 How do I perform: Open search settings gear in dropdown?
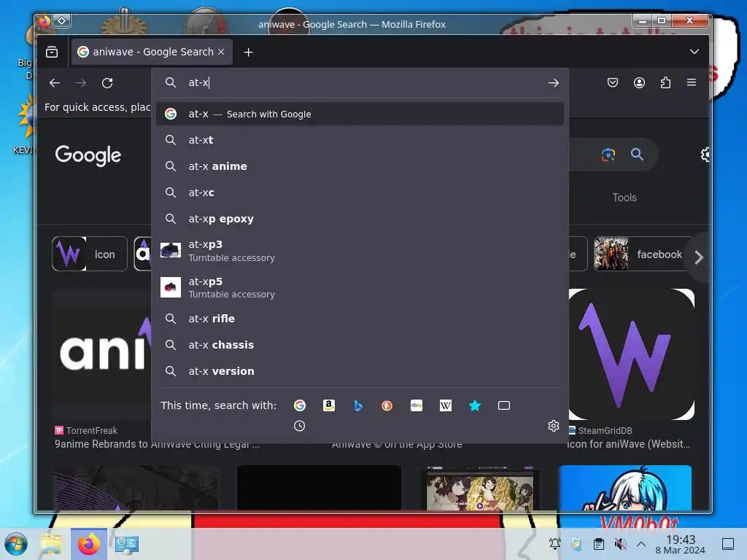point(553,426)
